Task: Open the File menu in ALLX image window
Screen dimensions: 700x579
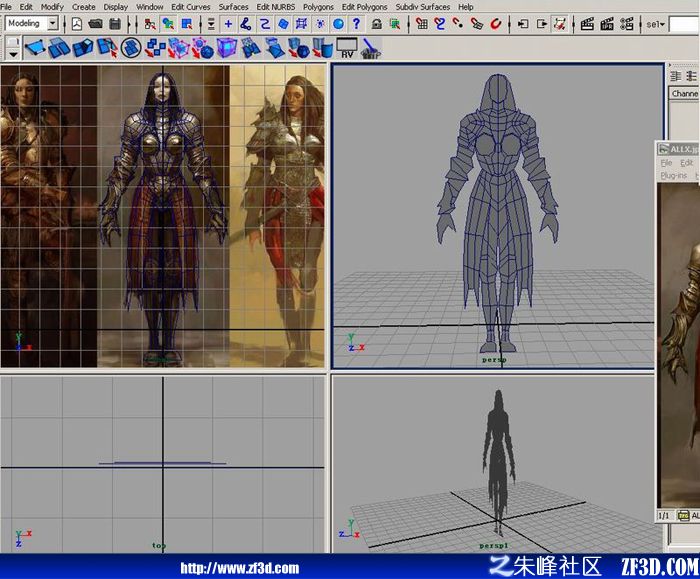Action: click(666, 163)
